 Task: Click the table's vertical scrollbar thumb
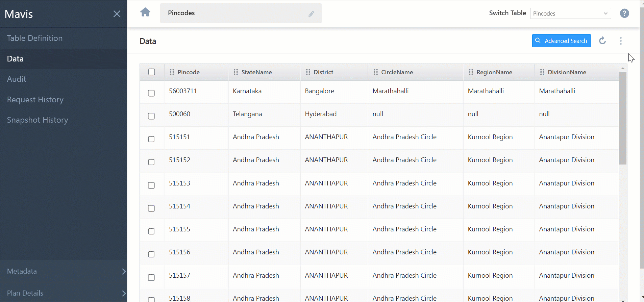tap(623, 118)
